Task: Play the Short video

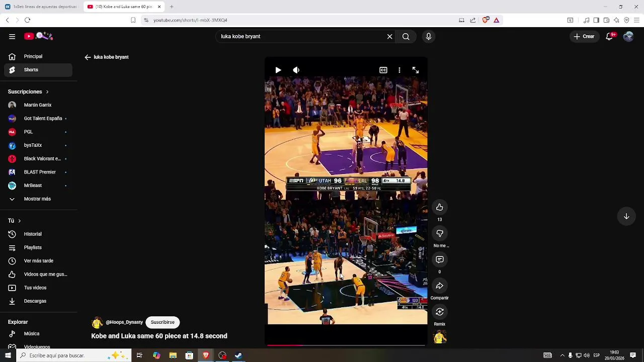Action: 278,70
